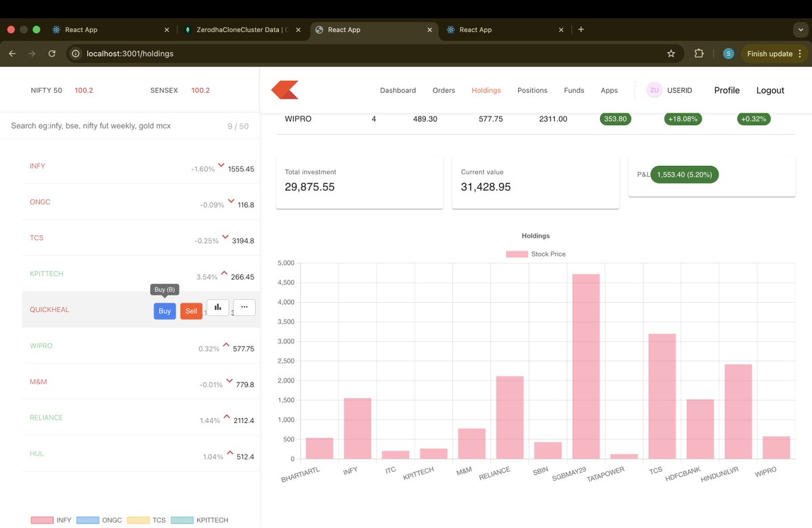Open browser extensions puzzle icon

699,53
